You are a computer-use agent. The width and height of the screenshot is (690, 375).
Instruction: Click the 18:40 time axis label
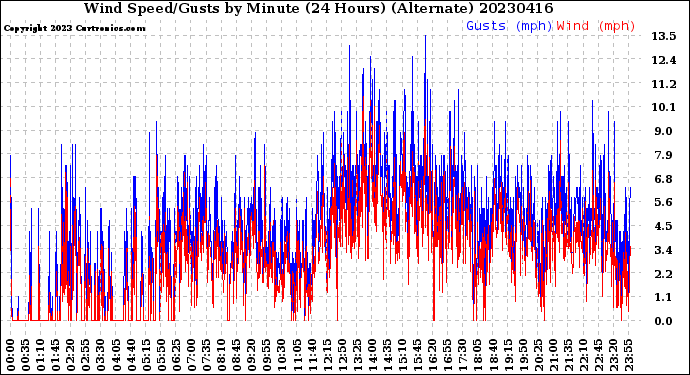pyautogui.click(x=492, y=355)
